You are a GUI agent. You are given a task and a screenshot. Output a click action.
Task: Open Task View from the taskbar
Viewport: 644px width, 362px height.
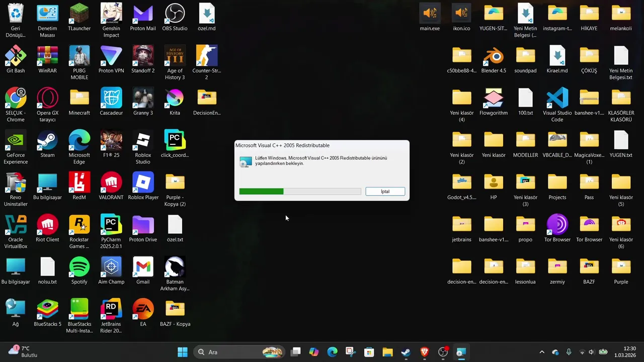click(296, 352)
